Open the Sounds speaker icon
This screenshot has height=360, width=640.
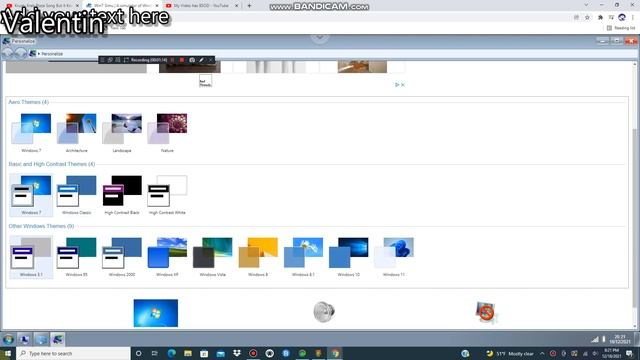pos(324,312)
